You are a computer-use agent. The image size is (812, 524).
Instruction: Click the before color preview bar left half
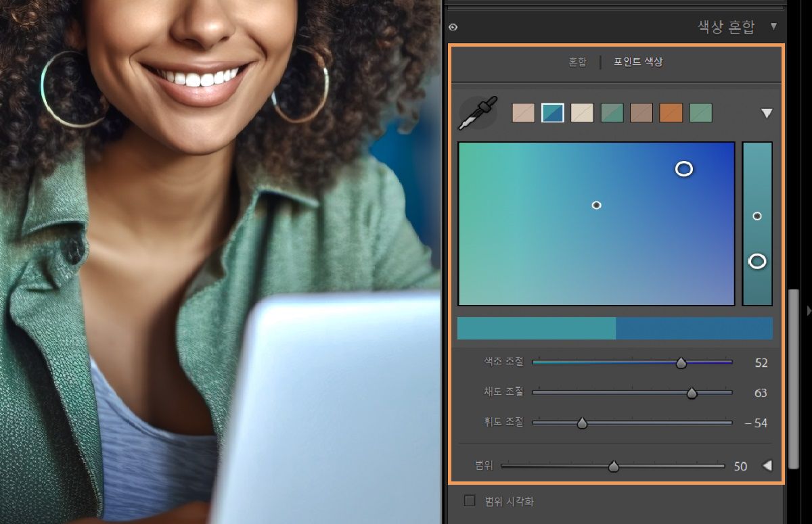tap(537, 328)
